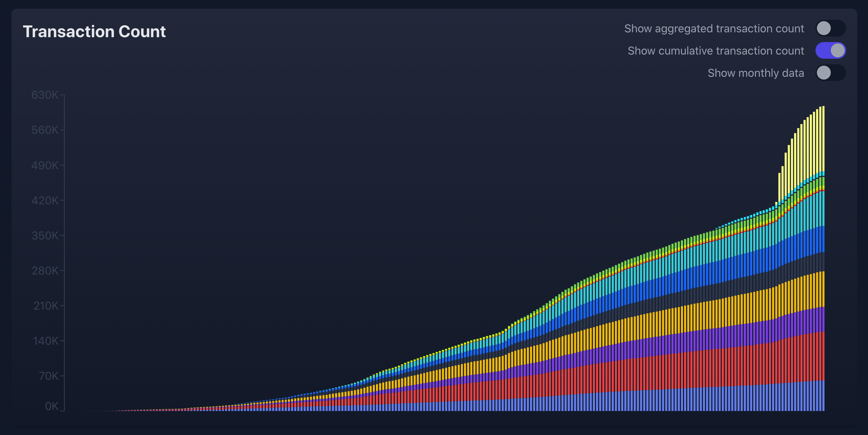This screenshot has height=435, width=868.
Task: Click the 630K y-axis label
Action: [45, 95]
